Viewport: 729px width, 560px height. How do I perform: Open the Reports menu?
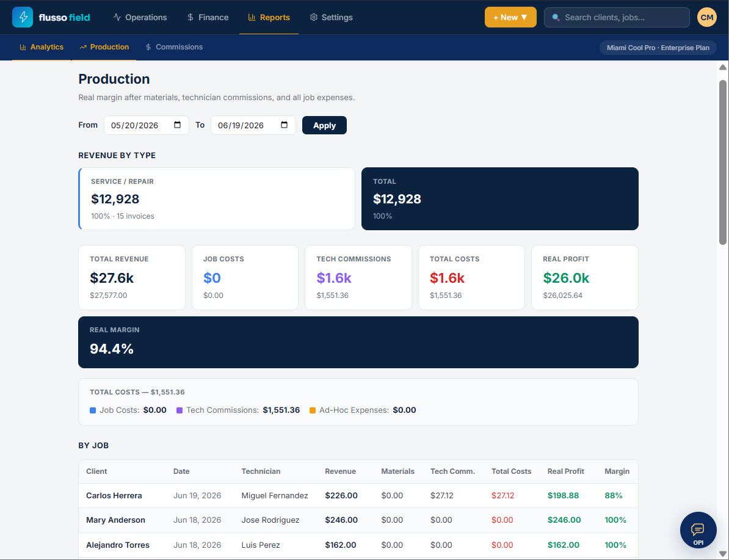(269, 17)
